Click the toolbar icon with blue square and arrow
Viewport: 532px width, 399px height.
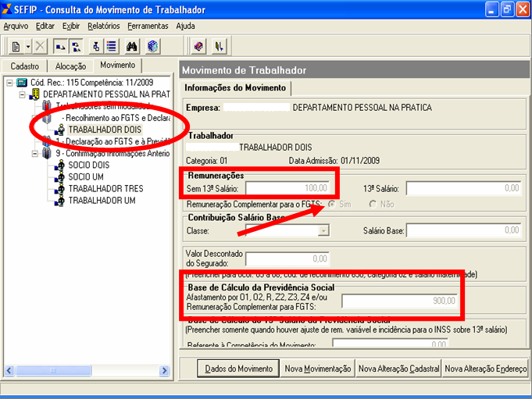[60, 46]
